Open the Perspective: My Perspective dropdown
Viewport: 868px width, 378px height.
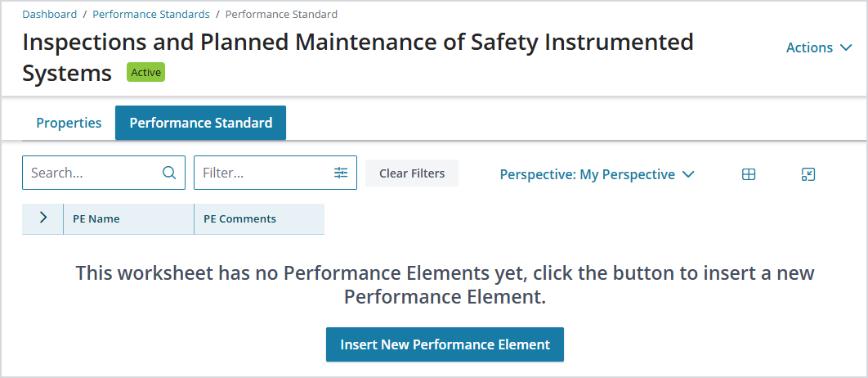597,174
